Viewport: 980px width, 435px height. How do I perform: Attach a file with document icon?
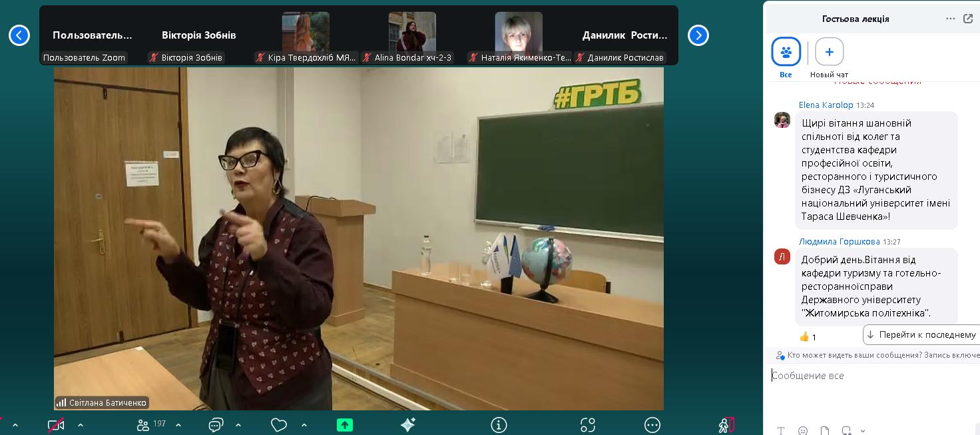tap(825, 431)
